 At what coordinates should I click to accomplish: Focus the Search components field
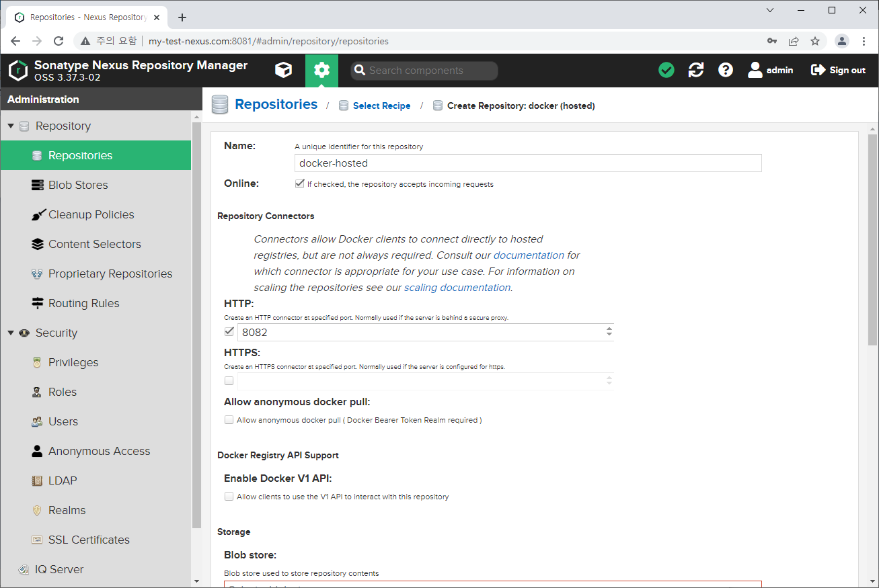424,71
